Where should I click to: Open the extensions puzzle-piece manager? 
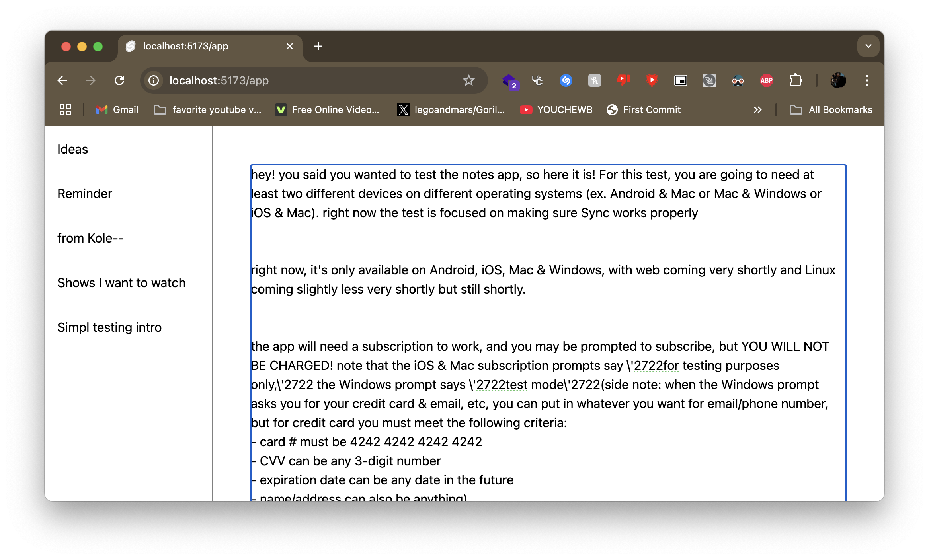pyautogui.click(x=796, y=80)
